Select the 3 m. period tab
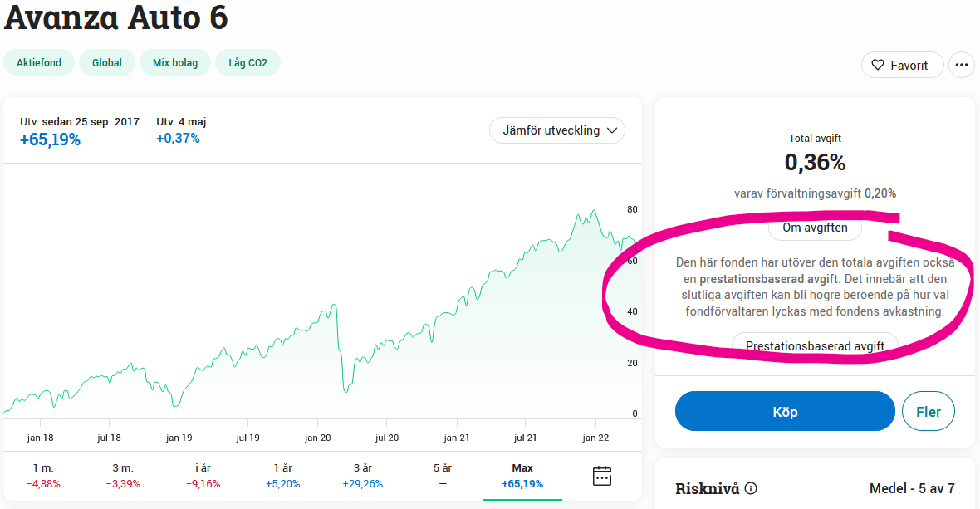 (123, 476)
